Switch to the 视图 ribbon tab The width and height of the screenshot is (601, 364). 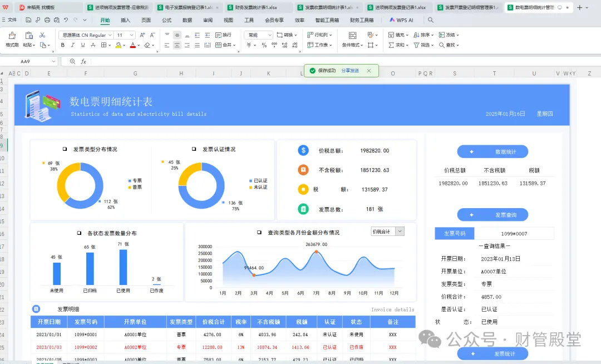229,20
